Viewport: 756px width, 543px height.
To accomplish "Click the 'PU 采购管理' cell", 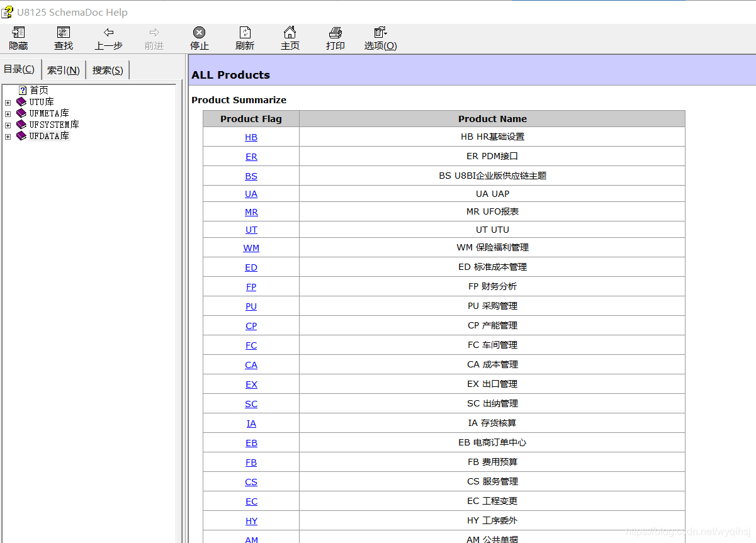I will (492, 306).
